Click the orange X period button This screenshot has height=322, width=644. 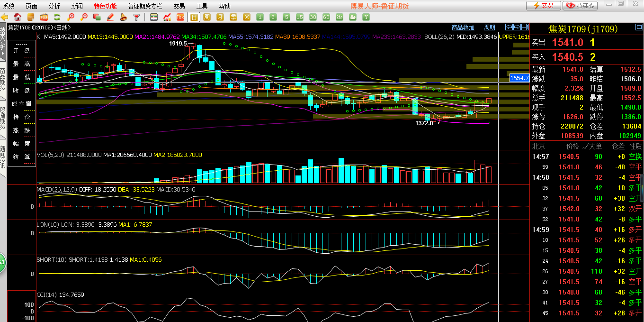click(x=247, y=17)
